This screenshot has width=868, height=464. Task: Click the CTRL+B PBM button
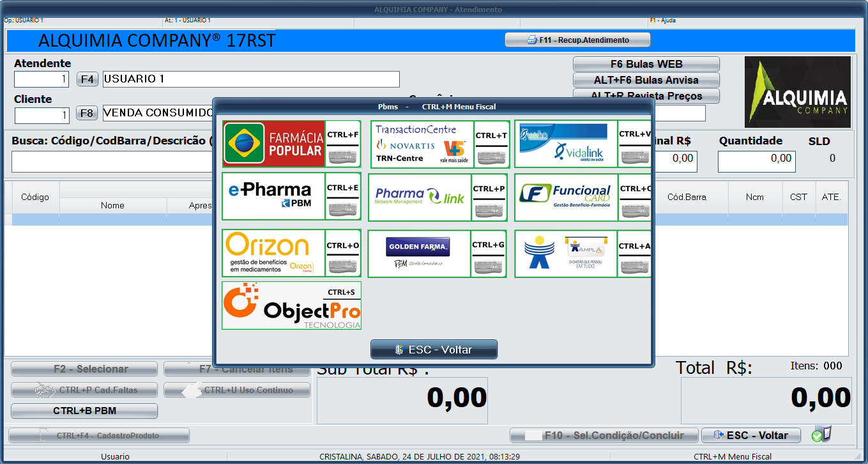pyautogui.click(x=84, y=410)
